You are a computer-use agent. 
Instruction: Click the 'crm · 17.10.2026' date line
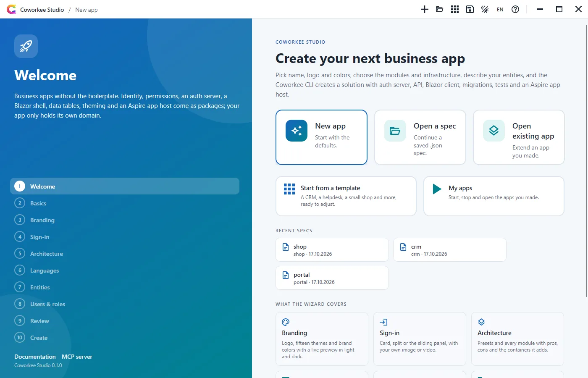(x=429, y=254)
